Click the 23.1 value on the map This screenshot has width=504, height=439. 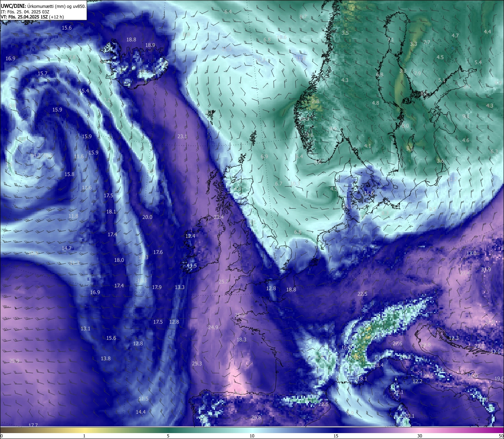coord(182,137)
